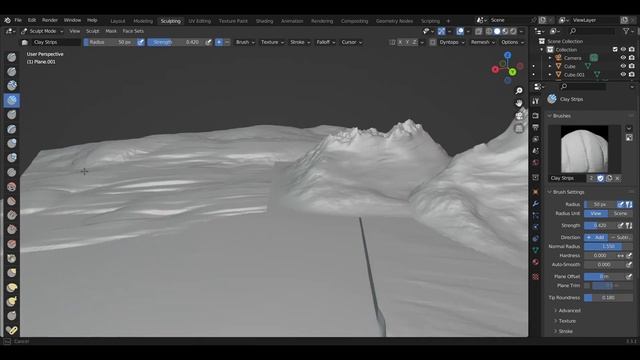Open the Remesh dropdown
Screen dimensions: 640x360
coord(482,42)
